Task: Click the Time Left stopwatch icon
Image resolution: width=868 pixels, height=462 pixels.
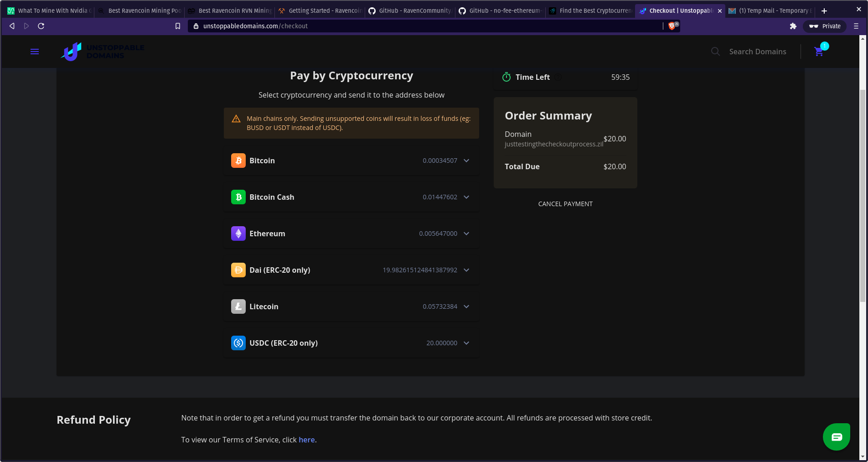Action: [506, 77]
